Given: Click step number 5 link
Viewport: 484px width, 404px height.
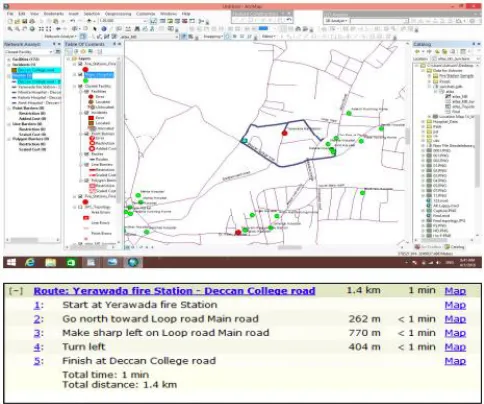Looking at the screenshot, I should click(37, 361).
